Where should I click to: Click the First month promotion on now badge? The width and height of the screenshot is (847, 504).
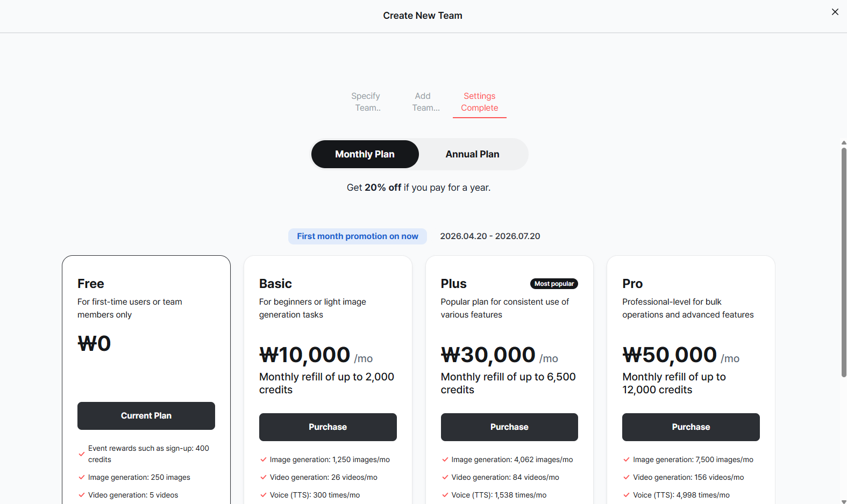[358, 236]
